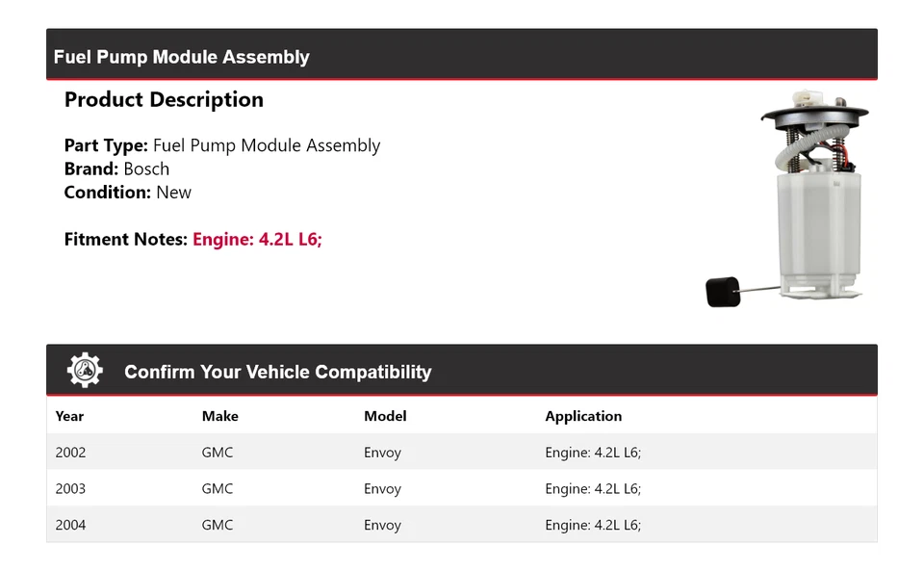The width and height of the screenshot is (924, 571).
Task: Select the red Engine: 4.2L L6 fitment note
Action: (257, 239)
